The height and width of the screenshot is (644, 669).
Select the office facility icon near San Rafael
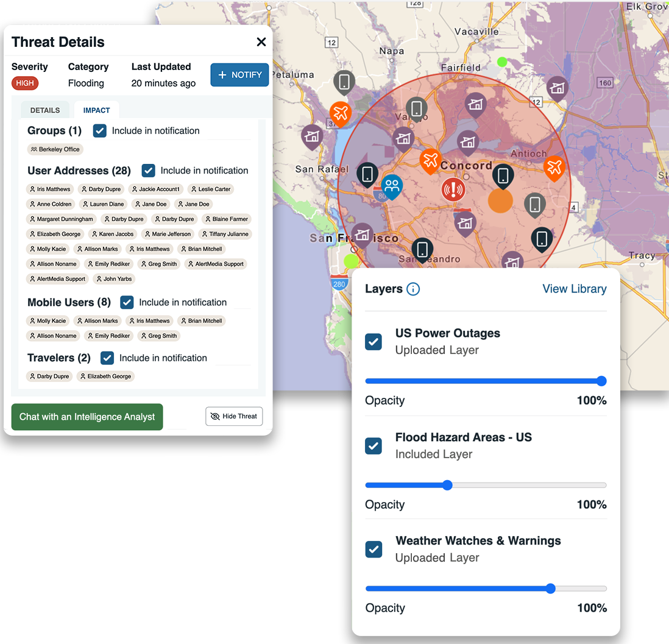click(312, 138)
